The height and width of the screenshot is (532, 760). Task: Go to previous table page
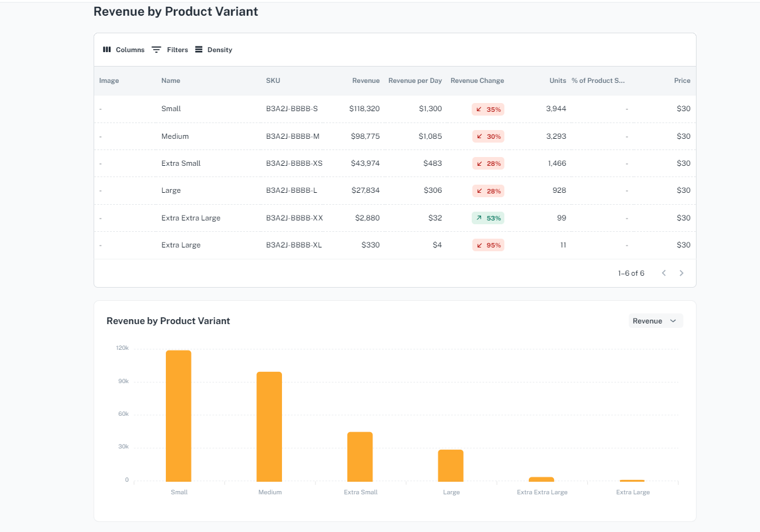coord(664,273)
